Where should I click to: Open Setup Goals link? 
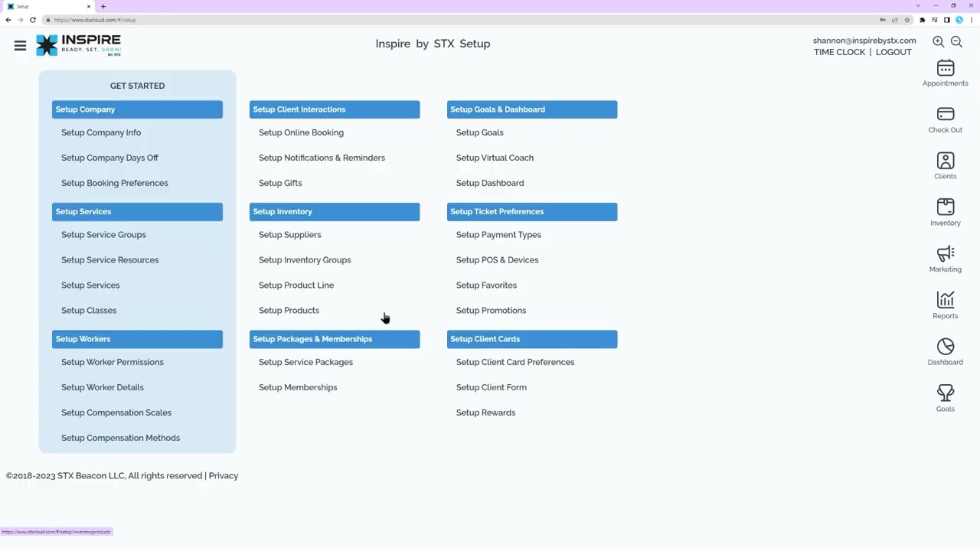coord(479,132)
